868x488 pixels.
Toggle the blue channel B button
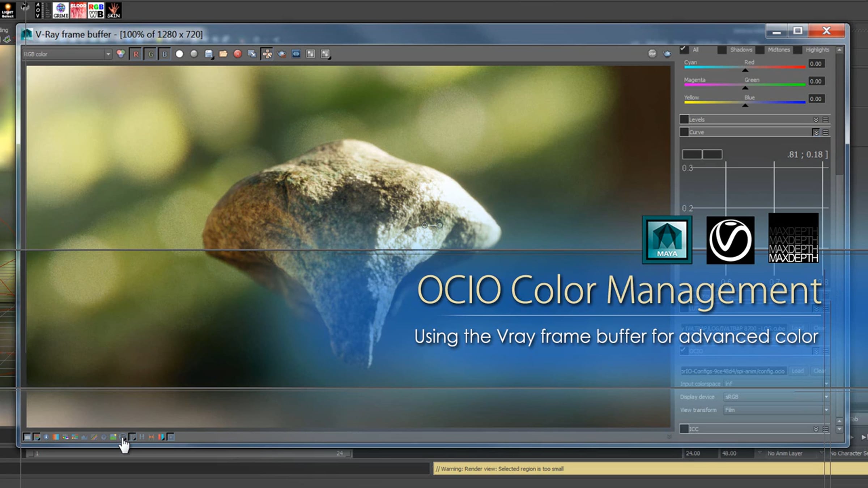(x=165, y=54)
